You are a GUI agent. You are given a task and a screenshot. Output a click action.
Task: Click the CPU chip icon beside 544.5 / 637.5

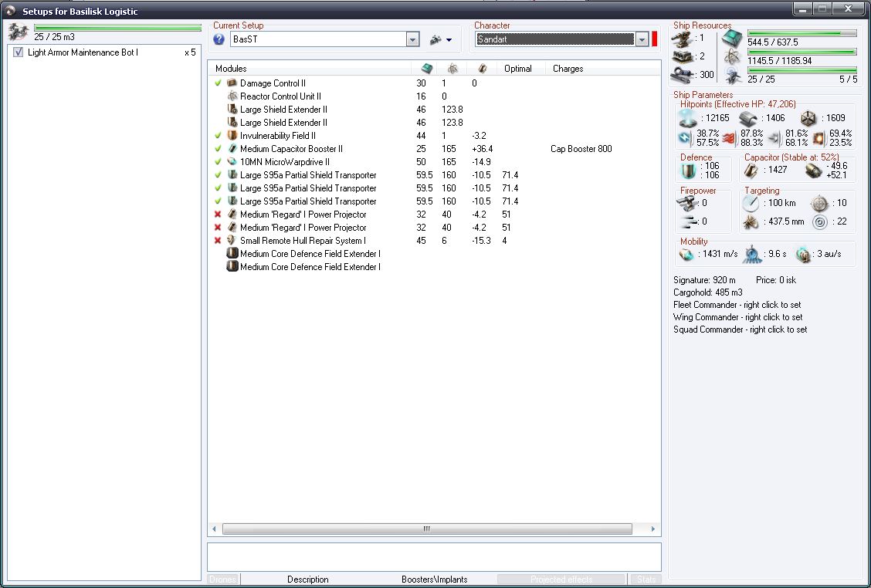733,39
